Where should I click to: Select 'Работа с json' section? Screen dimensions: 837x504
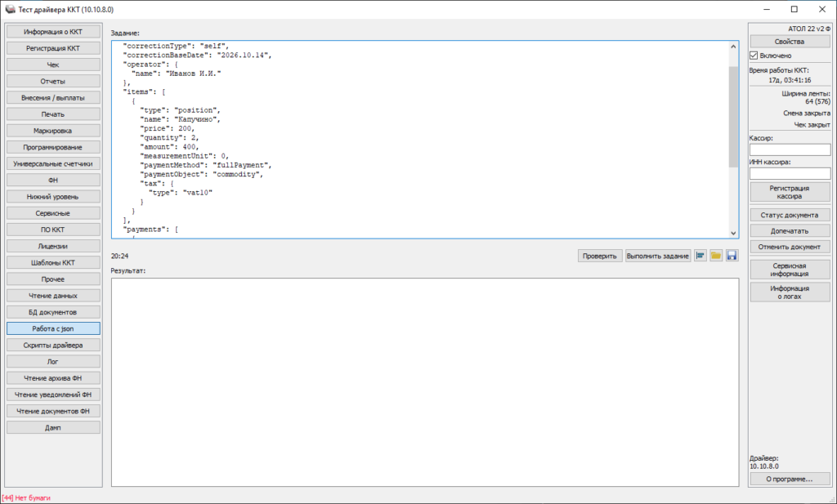click(x=53, y=329)
